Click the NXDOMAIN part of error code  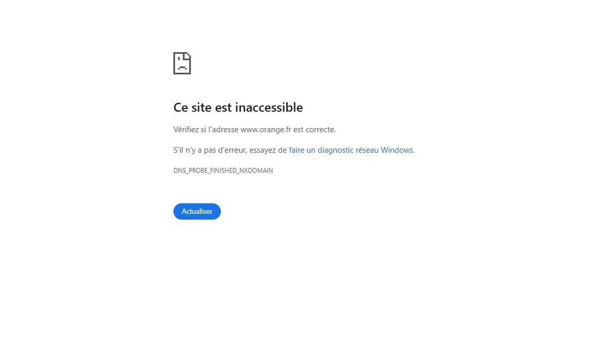256,171
